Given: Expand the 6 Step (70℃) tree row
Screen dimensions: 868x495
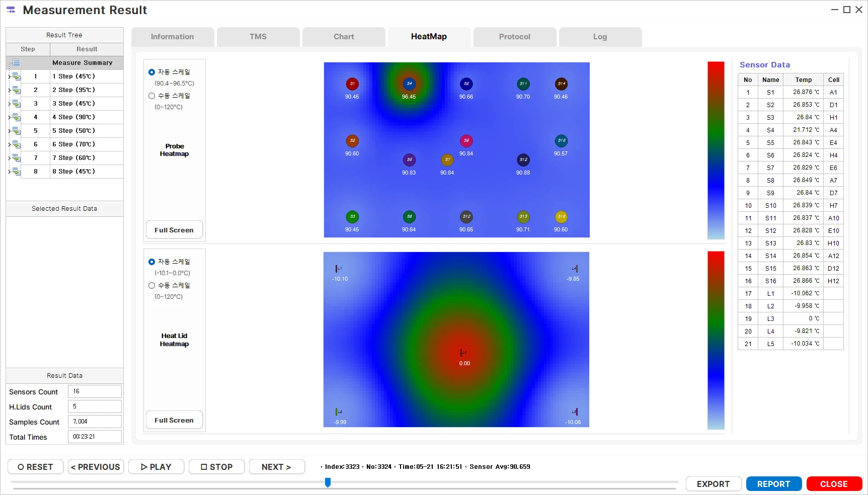Looking at the screenshot, I should click(9, 144).
